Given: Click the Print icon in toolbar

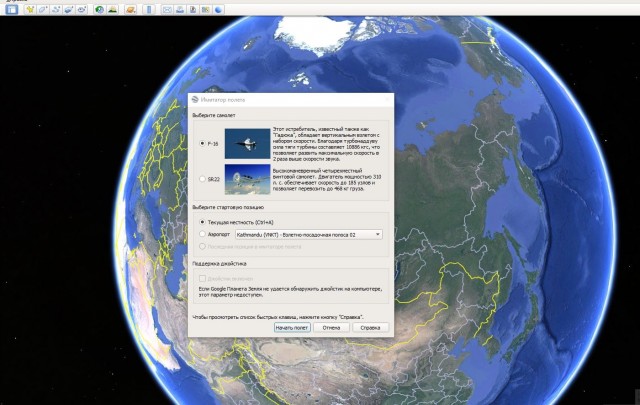Looking at the screenshot, I should pyautogui.click(x=180, y=9).
